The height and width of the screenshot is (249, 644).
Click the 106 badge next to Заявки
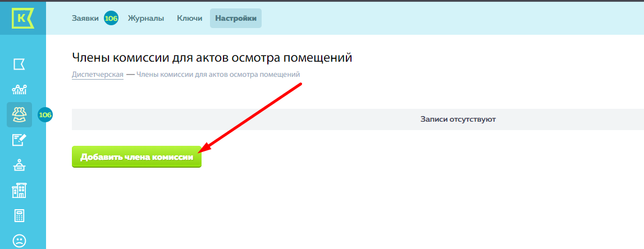click(111, 18)
